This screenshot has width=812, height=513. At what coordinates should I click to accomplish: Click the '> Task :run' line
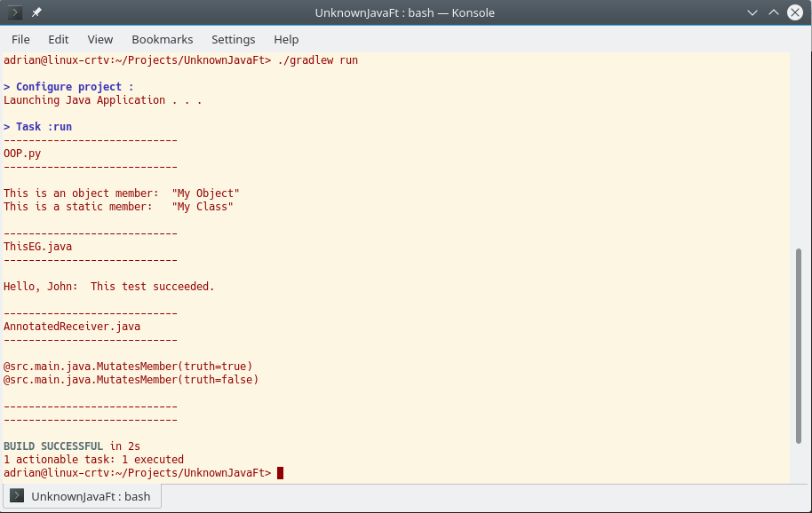point(38,127)
